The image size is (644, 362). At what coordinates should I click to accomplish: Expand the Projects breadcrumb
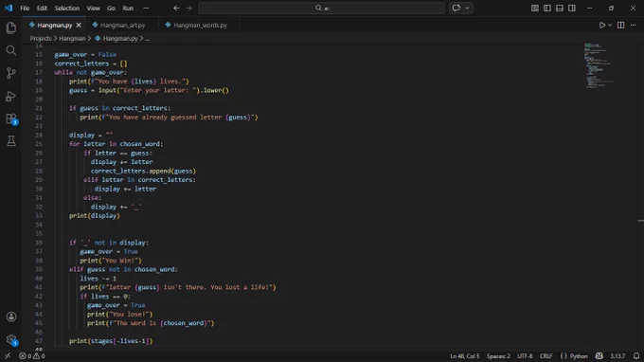pyautogui.click(x=40, y=38)
